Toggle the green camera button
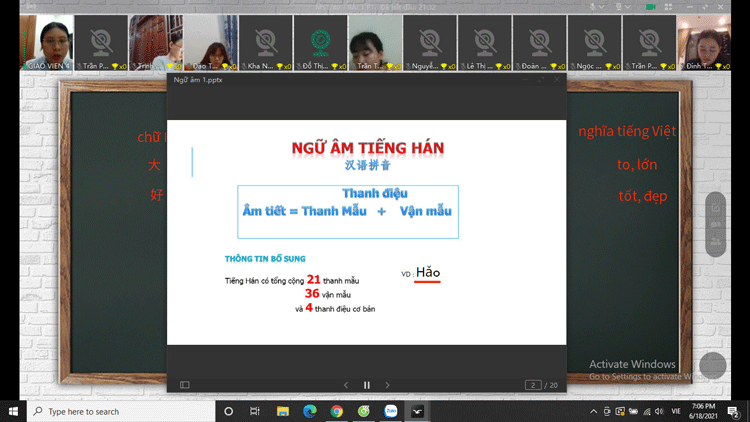 pos(652,6)
